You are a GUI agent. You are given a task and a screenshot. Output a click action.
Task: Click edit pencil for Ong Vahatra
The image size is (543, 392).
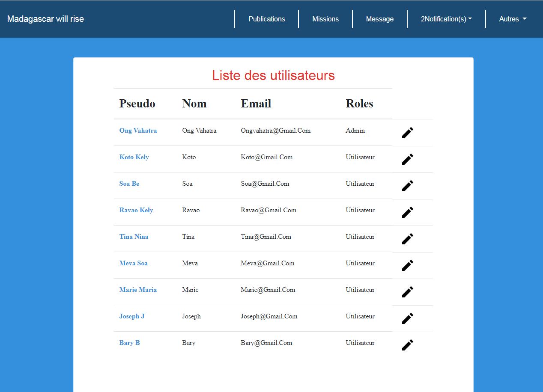click(x=407, y=133)
